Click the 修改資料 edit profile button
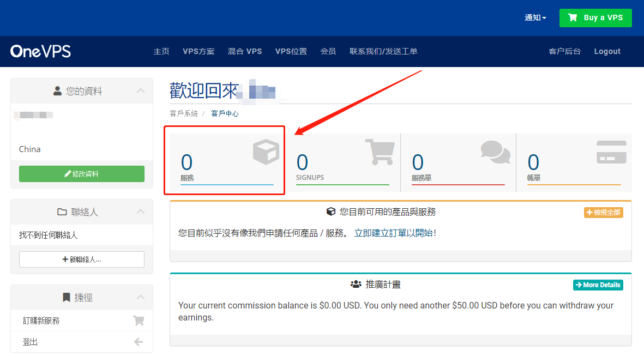Screen dimensions: 644x357 (x=82, y=174)
